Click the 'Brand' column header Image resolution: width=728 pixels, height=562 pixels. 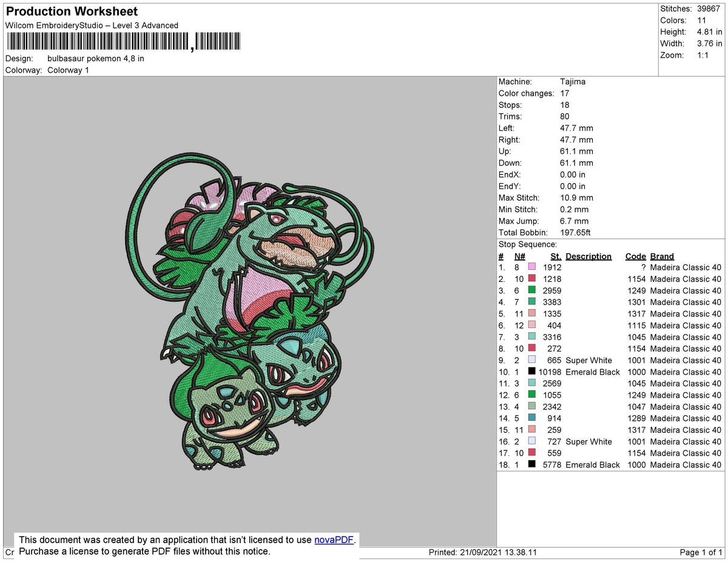(662, 256)
